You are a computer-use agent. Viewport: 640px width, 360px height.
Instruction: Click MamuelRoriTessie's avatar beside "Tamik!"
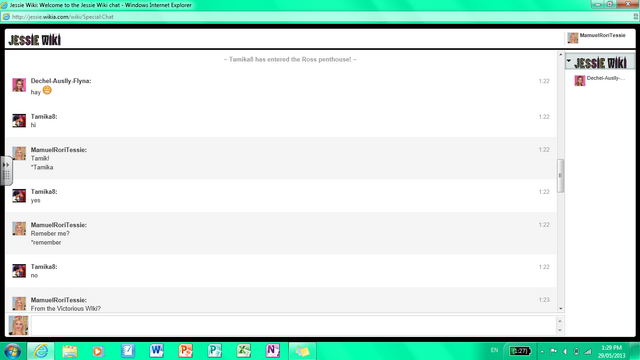click(x=19, y=153)
